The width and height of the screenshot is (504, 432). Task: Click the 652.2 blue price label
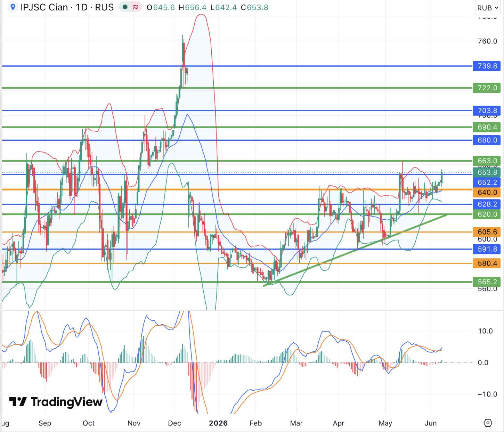[x=487, y=182]
